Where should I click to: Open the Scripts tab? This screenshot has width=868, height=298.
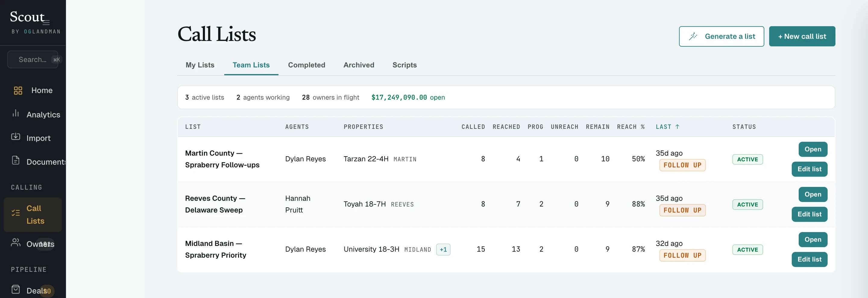(x=404, y=65)
